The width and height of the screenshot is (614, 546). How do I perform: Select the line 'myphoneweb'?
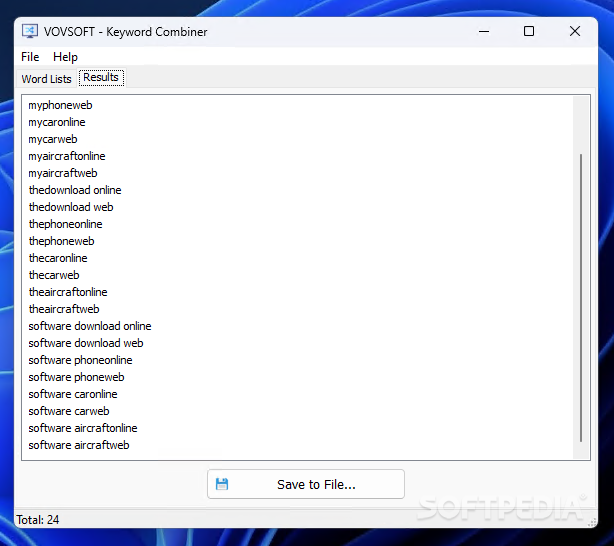click(60, 105)
